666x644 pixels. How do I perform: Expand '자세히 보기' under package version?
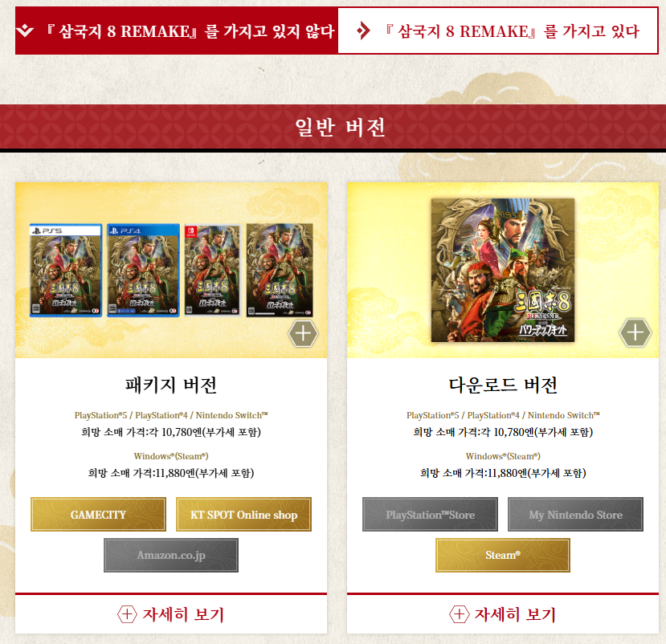(171, 614)
